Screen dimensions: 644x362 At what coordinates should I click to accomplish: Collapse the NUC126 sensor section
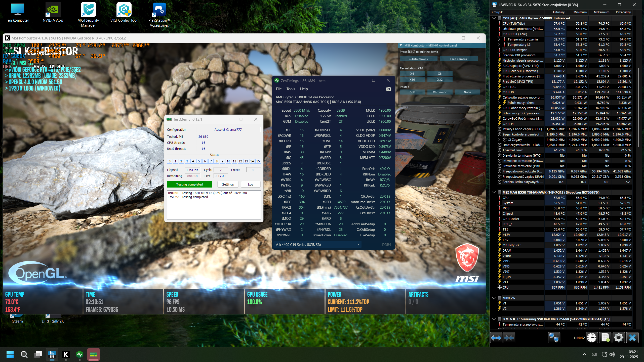click(x=494, y=298)
